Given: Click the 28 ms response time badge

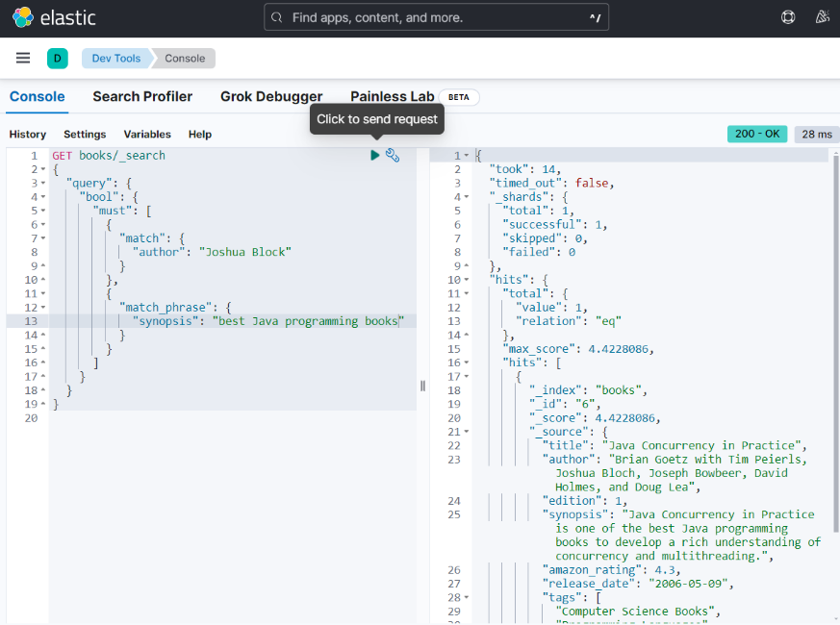Looking at the screenshot, I should 817,134.
